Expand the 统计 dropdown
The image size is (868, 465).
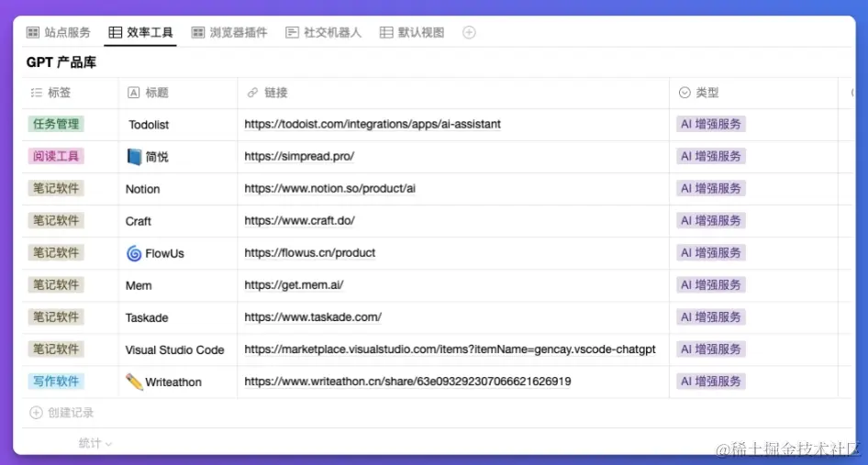point(95,443)
